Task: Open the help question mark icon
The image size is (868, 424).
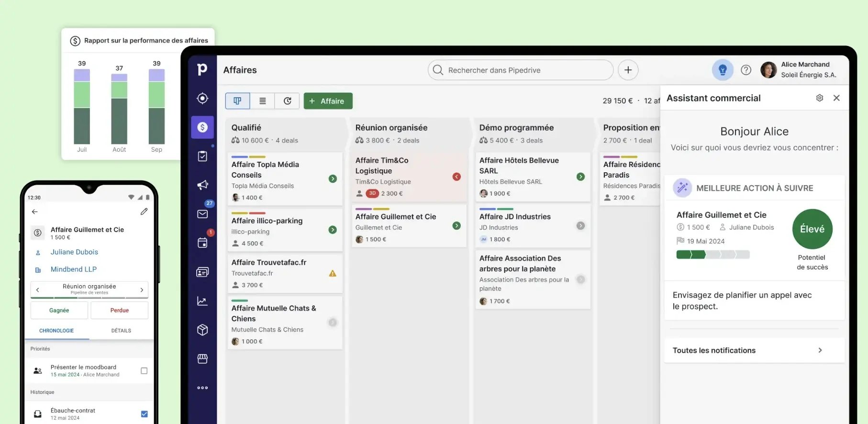Action: (x=746, y=70)
